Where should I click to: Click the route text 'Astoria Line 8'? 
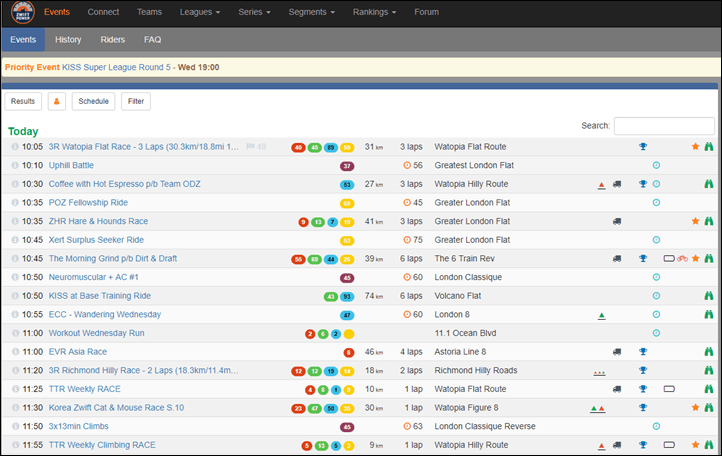[x=460, y=351]
